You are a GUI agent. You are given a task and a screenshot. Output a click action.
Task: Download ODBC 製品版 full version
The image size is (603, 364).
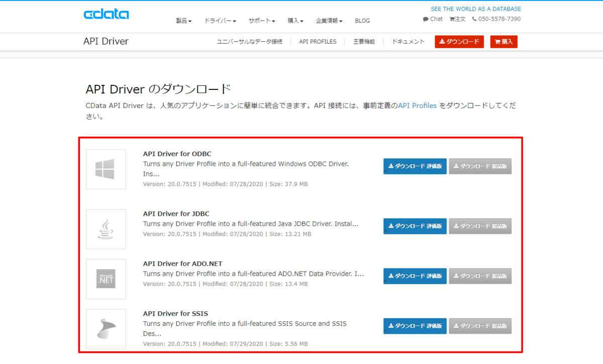(x=480, y=166)
